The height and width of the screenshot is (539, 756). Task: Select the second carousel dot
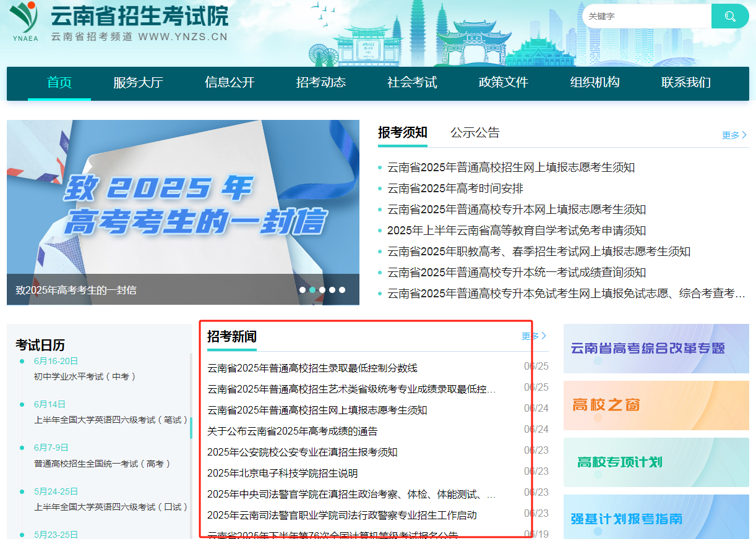coord(312,289)
